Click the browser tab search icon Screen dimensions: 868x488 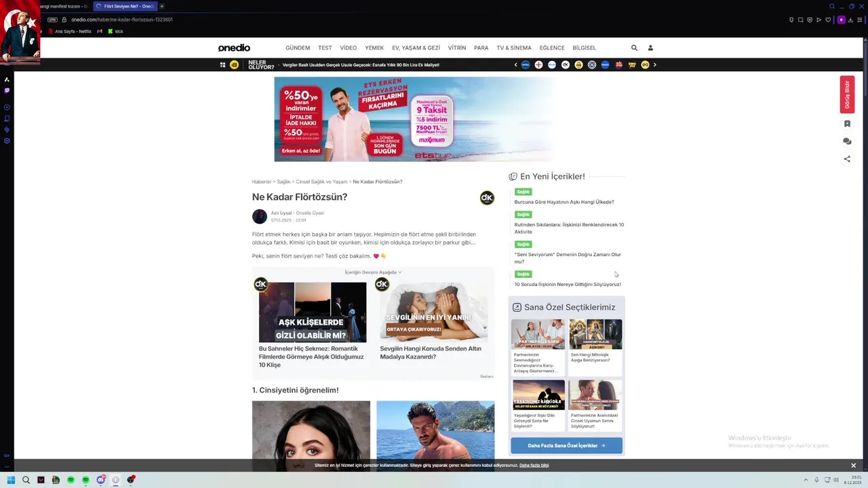[x=832, y=6]
